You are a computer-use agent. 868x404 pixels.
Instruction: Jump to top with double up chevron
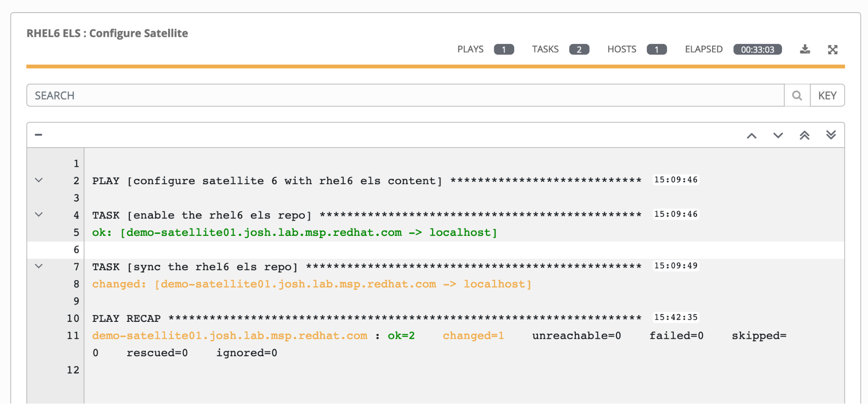tap(804, 135)
